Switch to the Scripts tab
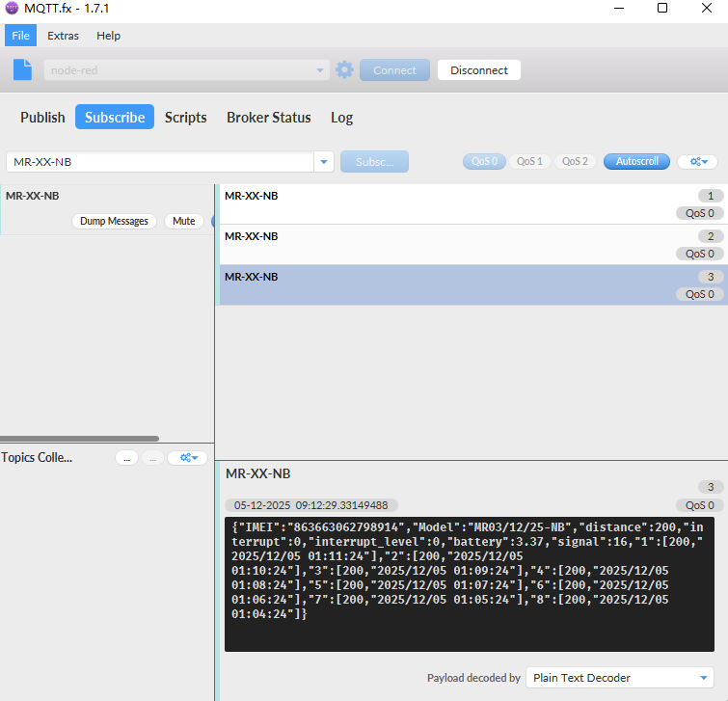The height and width of the screenshot is (701, 728). click(186, 117)
